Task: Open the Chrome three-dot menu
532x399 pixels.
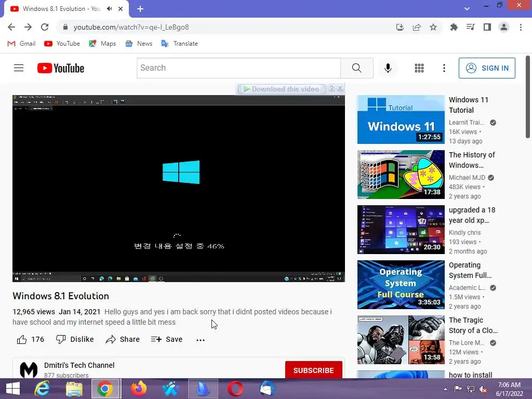Action: pos(521,27)
